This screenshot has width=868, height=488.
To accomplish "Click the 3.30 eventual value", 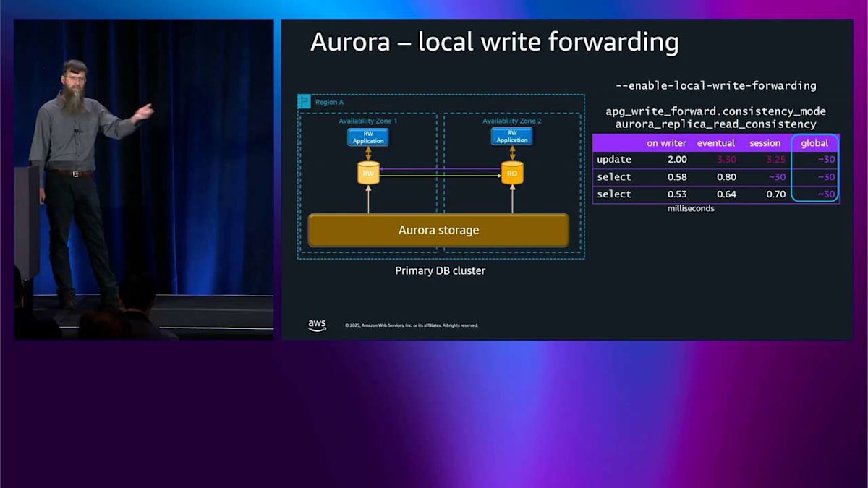I will 726,159.
